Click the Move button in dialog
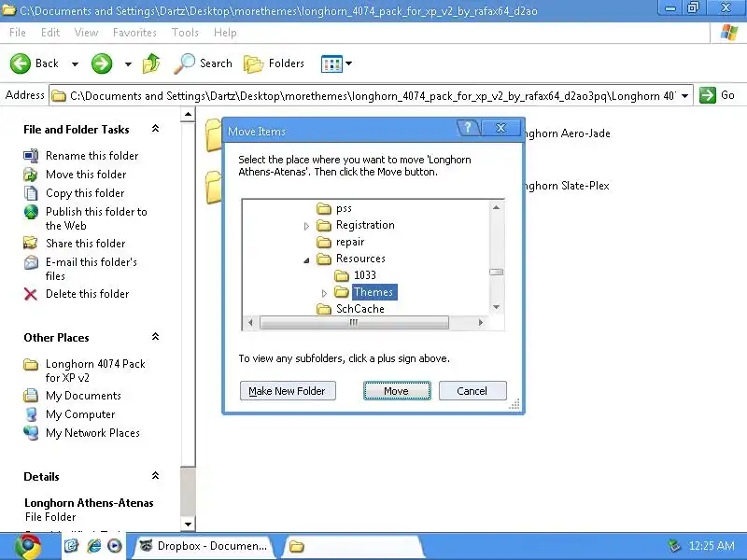This screenshot has width=747, height=560. pyautogui.click(x=397, y=391)
